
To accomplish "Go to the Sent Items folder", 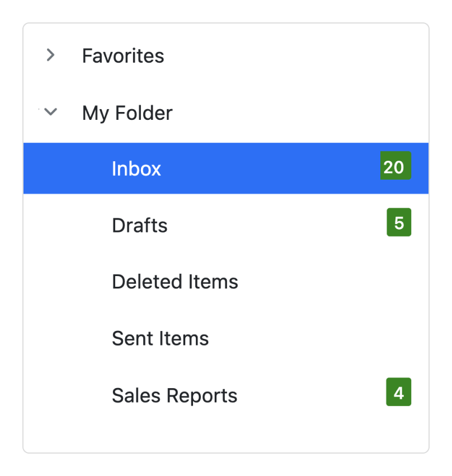I will point(160,338).
